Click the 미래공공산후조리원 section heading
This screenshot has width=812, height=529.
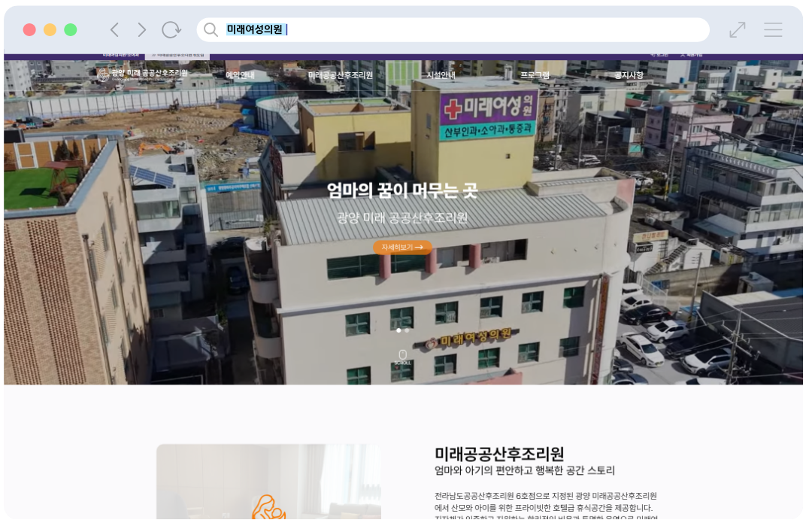pyautogui.click(x=499, y=454)
